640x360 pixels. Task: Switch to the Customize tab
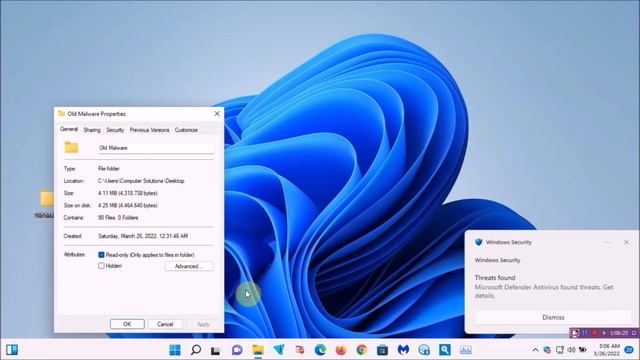186,130
